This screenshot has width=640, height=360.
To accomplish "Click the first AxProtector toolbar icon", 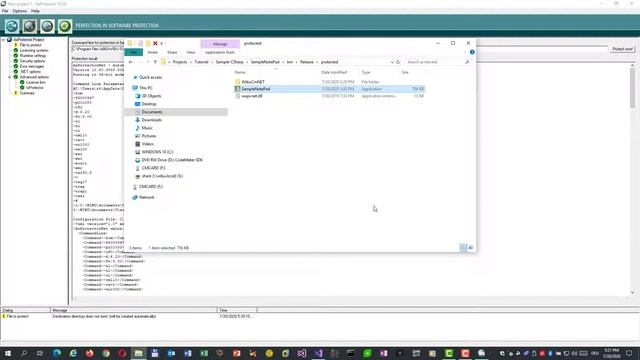I will click(x=12, y=26).
